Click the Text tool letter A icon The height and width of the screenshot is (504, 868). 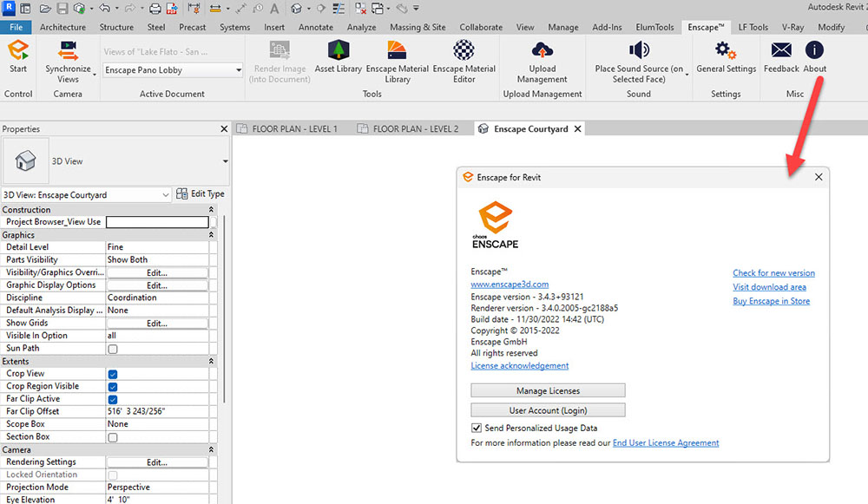point(274,9)
